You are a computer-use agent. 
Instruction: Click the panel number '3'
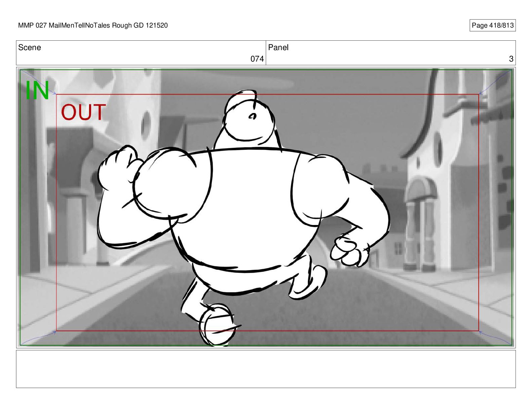(511, 59)
